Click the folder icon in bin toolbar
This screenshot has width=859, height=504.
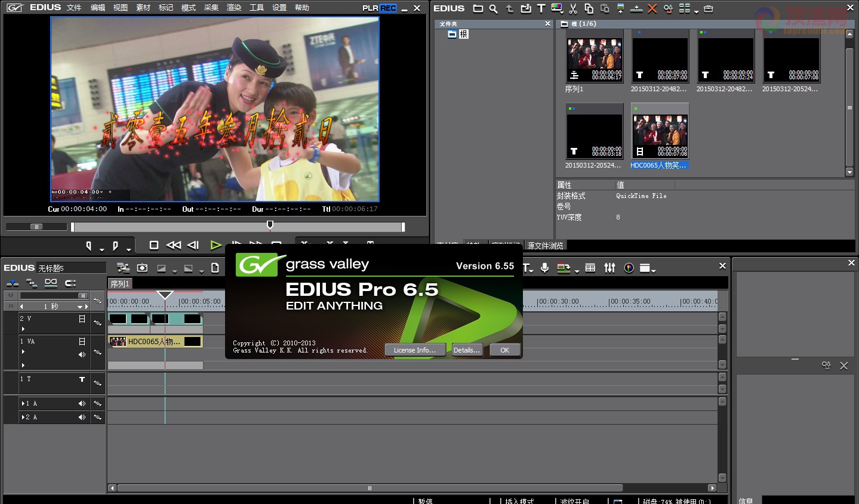point(478,8)
